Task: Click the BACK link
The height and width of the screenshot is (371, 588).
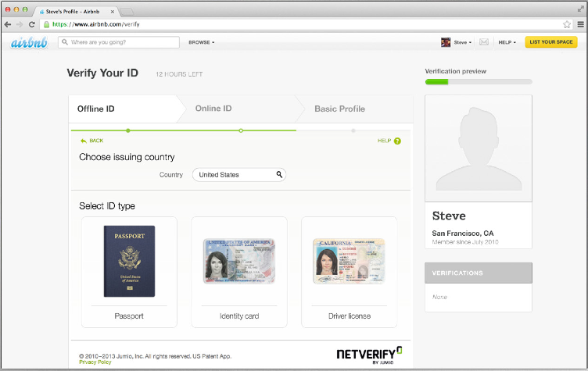Action: tap(96, 141)
